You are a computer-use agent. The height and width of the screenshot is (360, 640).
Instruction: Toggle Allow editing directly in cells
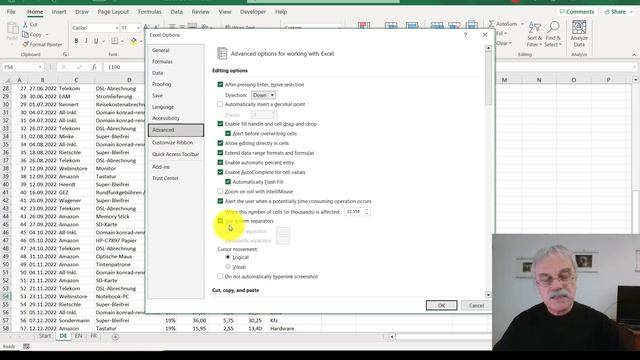click(x=220, y=143)
